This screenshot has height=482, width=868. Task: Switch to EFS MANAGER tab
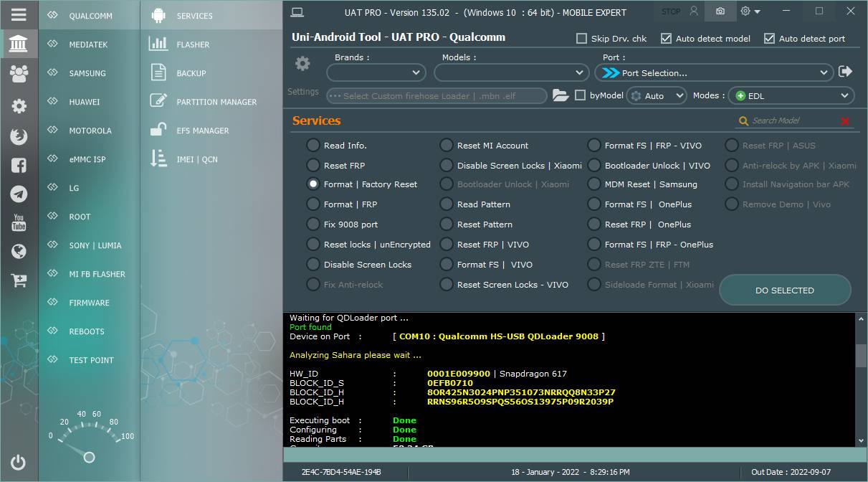point(211,131)
